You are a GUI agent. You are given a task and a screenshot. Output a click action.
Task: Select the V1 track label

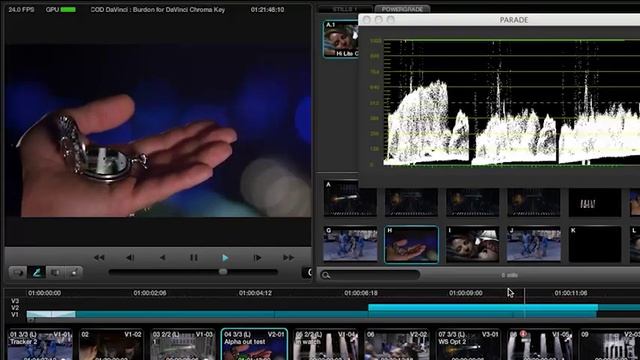pyautogui.click(x=15, y=315)
